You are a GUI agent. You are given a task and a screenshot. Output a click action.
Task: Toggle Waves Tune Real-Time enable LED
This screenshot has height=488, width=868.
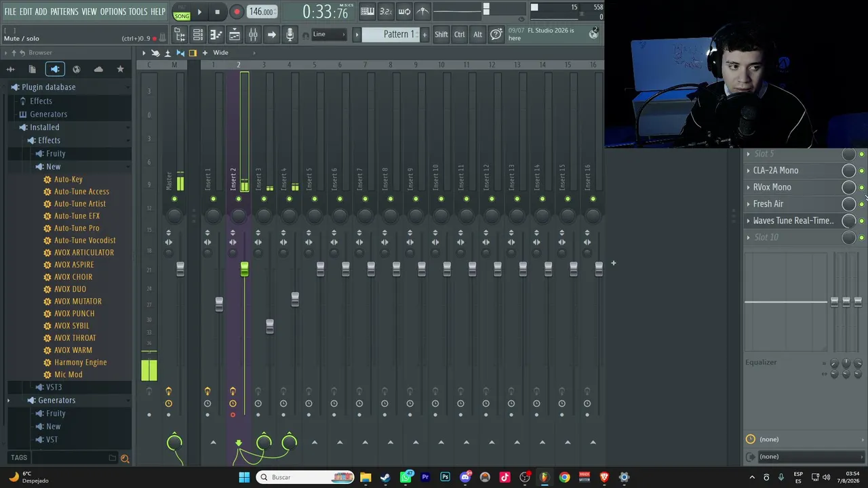point(861,221)
